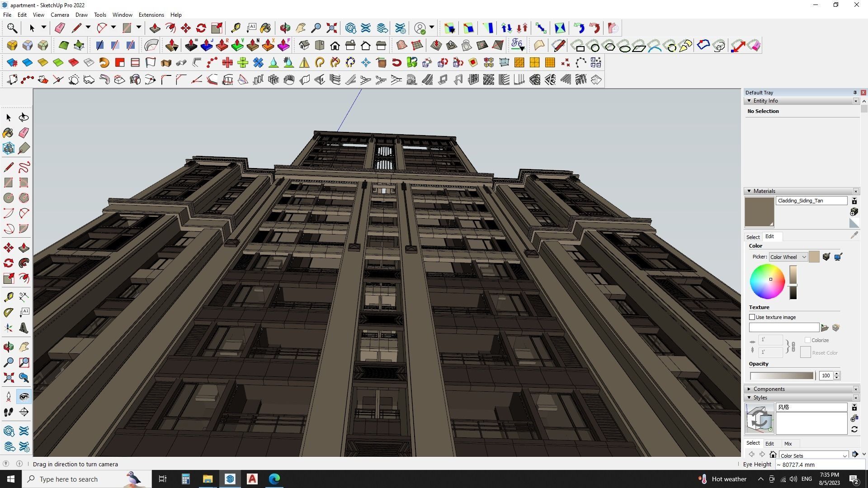This screenshot has width=868, height=488.
Task: Select the Pan hand tool in left toolbar
Action: [x=24, y=347]
